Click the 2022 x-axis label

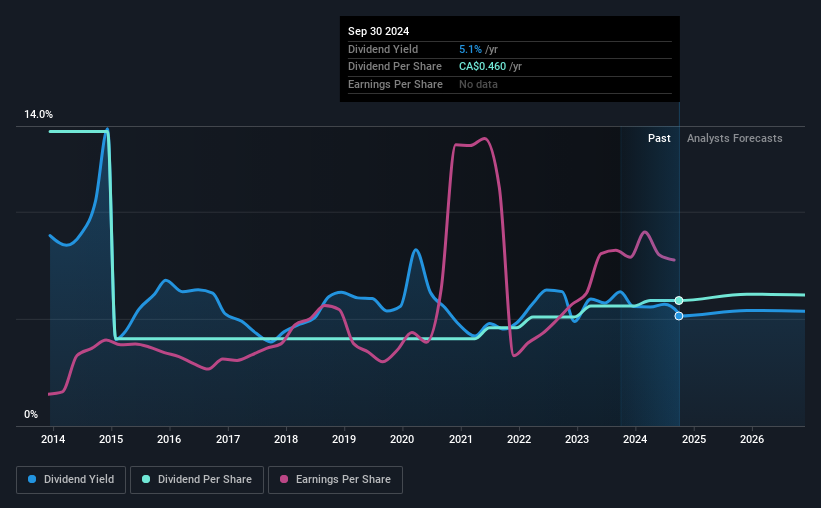point(519,439)
